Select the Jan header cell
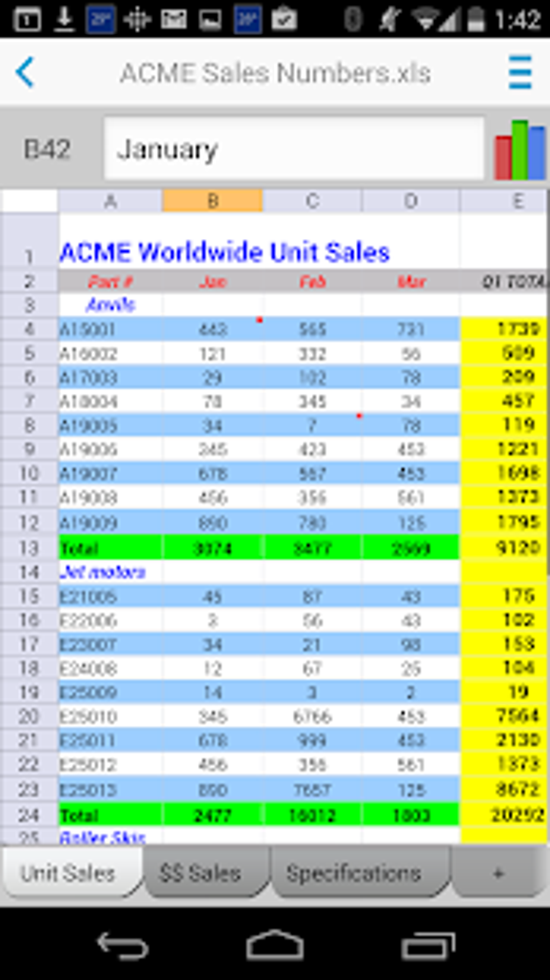 coord(213,282)
